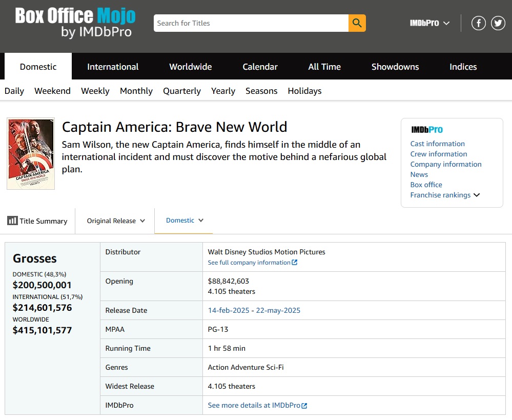Click the IMDbPro logo in sidebar box

426,130
